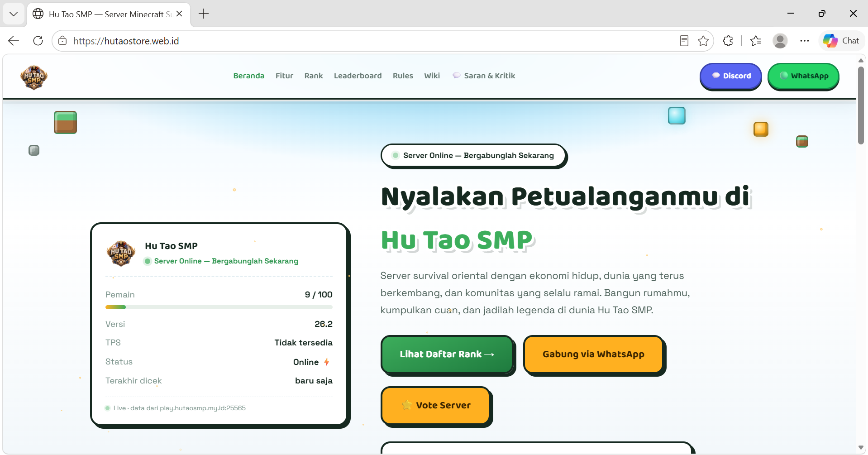
Task: Open the Fitur menu item
Action: (284, 76)
